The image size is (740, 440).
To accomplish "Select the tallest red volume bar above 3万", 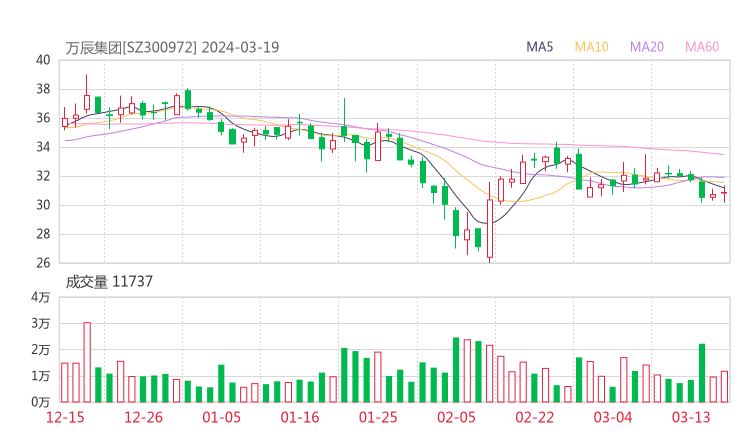I will (x=87, y=362).
